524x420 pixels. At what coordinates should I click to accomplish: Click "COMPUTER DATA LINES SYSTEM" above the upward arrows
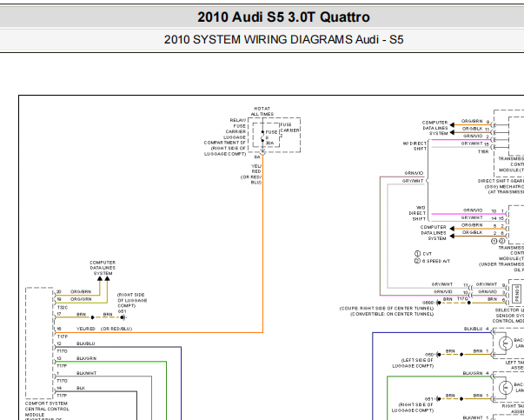coord(103,268)
